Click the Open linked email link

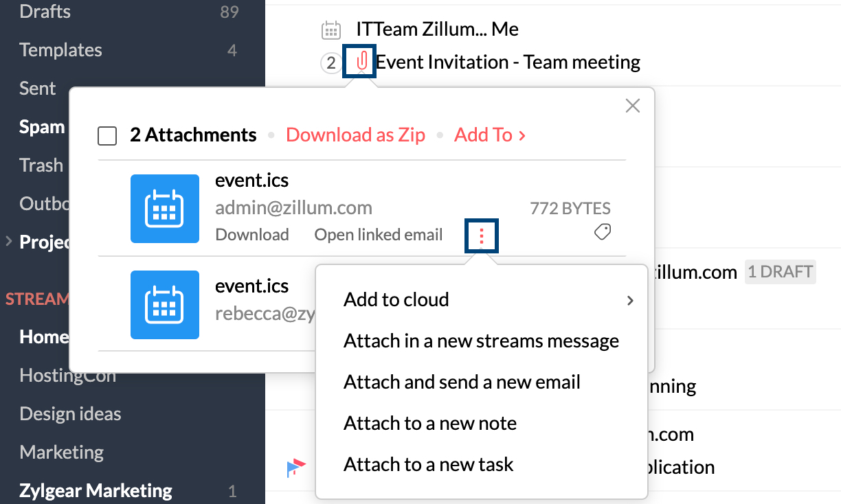(378, 234)
